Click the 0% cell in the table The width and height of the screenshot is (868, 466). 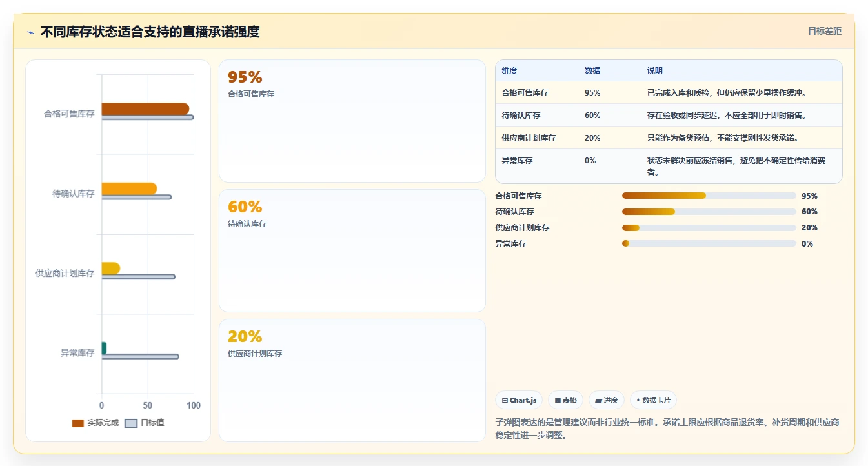(x=590, y=161)
